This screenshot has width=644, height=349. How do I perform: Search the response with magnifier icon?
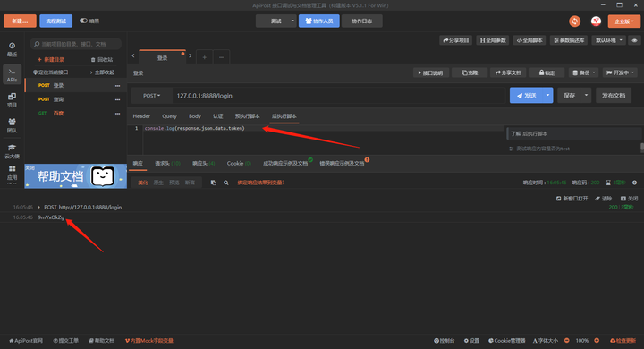pyautogui.click(x=226, y=183)
